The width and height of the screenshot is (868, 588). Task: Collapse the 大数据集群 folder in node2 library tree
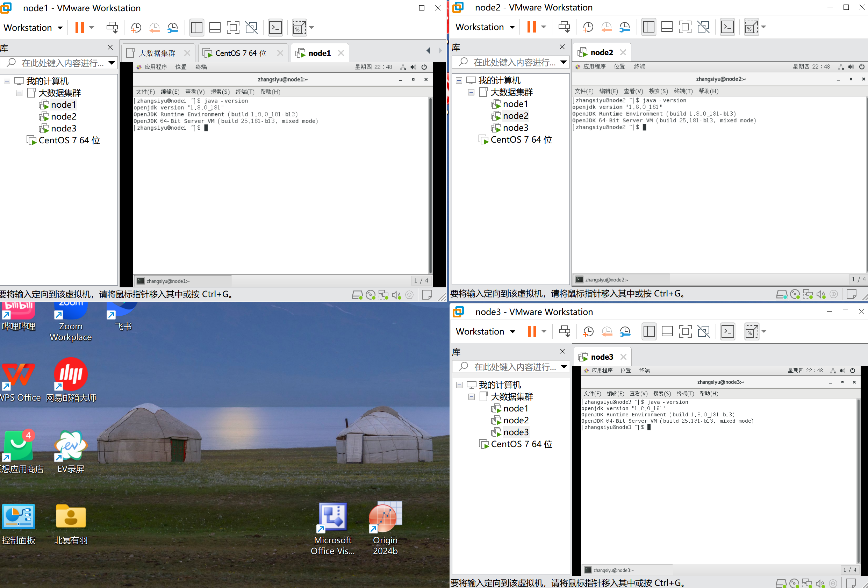click(471, 92)
